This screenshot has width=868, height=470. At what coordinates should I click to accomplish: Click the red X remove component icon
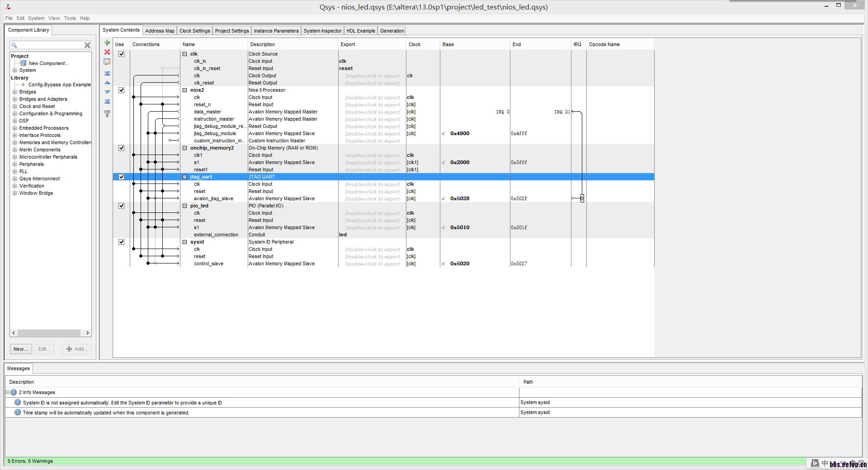coord(107,52)
